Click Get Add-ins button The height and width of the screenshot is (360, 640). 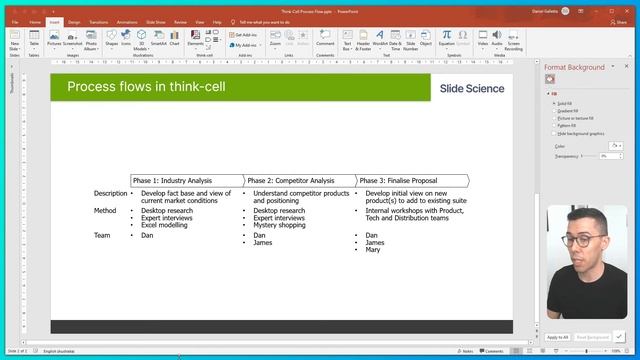click(243, 35)
